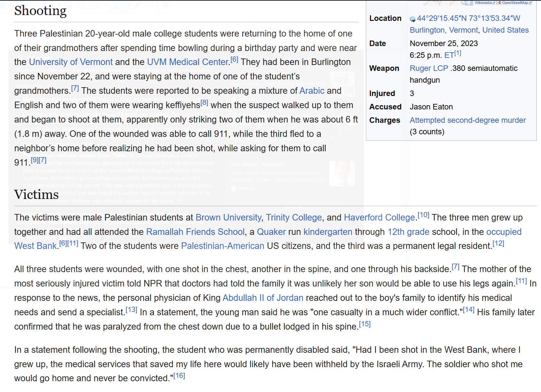Image resolution: width=541 pixels, height=392 pixels.
Task: Open the Wikimedia map attribution link
Action: point(485,3)
